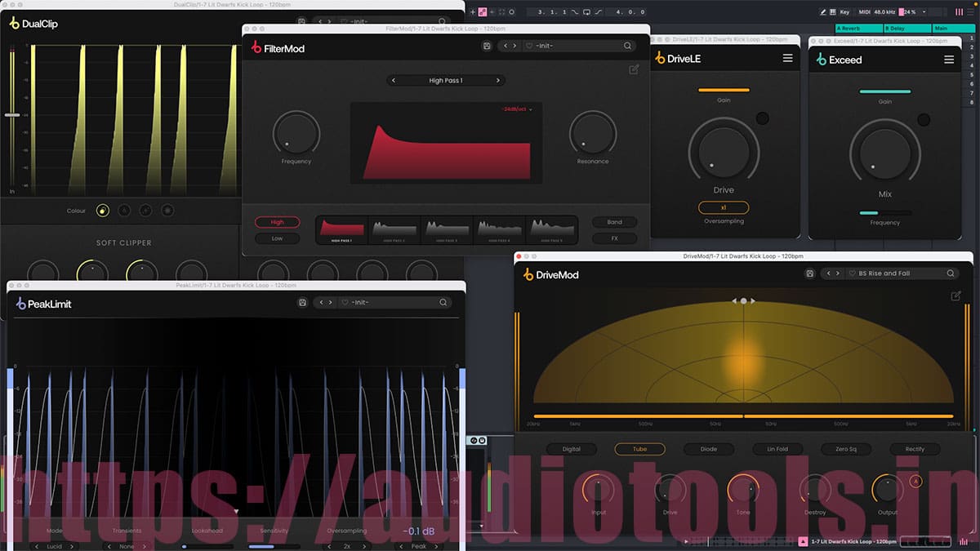Go to previous preset in DriveMod
Screen dimensions: 980x551
[x=828, y=273]
